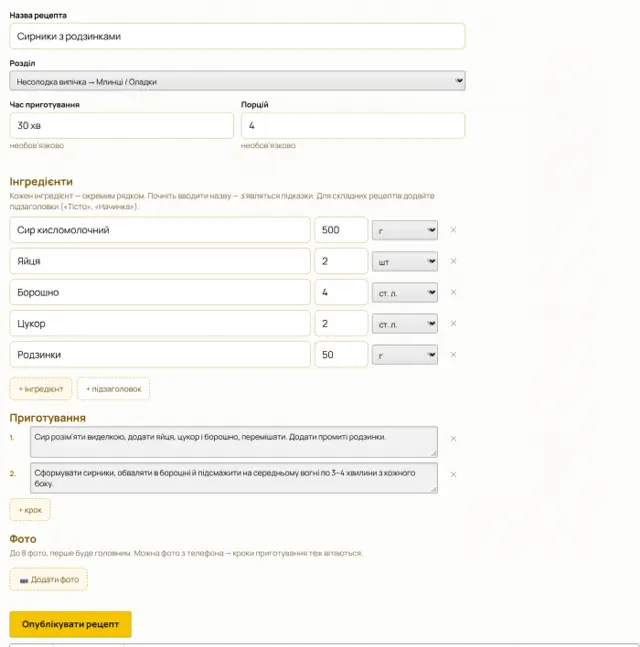Open unit dropdown for Родзинки

coord(405,355)
